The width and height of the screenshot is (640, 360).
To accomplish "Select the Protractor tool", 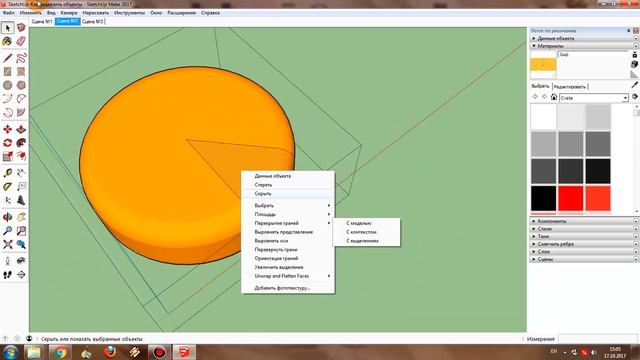I will [x=7, y=187].
